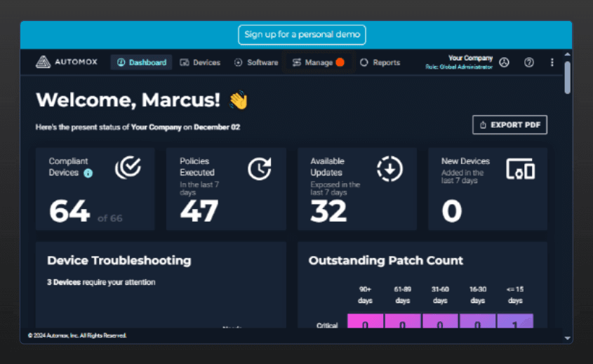Click the orange notification dot on Manage
This screenshot has width=593, height=364.
[340, 62]
